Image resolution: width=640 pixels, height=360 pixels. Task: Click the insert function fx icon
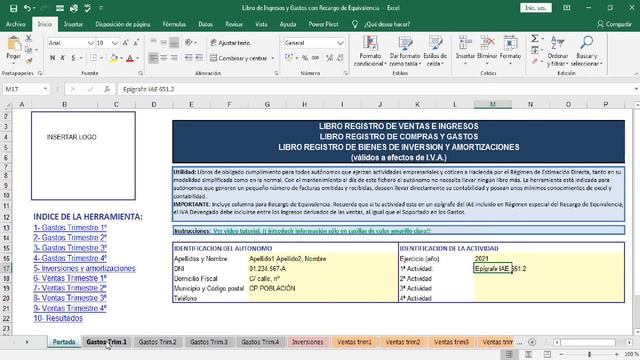(x=107, y=89)
